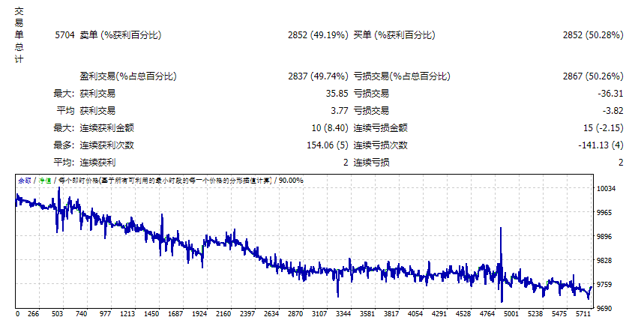Click the x-axis label 5001
Image resolution: width=644 pixels, height=323 pixels.
pyautogui.click(x=511, y=313)
